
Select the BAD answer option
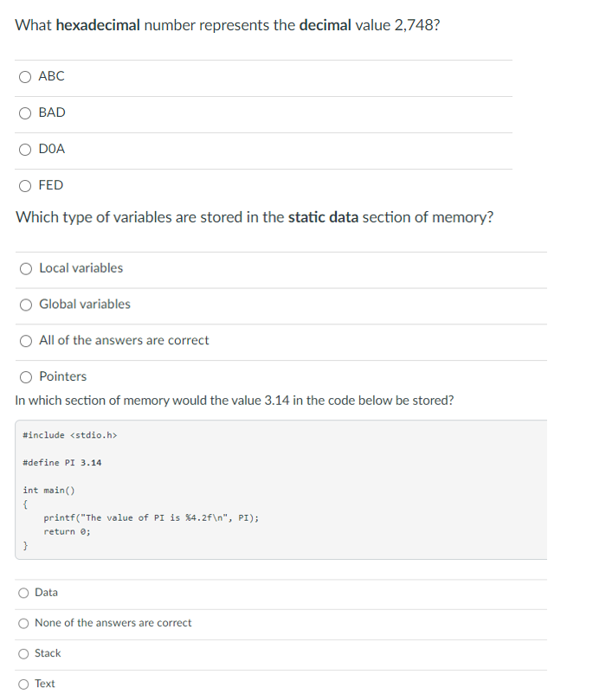coord(25,112)
